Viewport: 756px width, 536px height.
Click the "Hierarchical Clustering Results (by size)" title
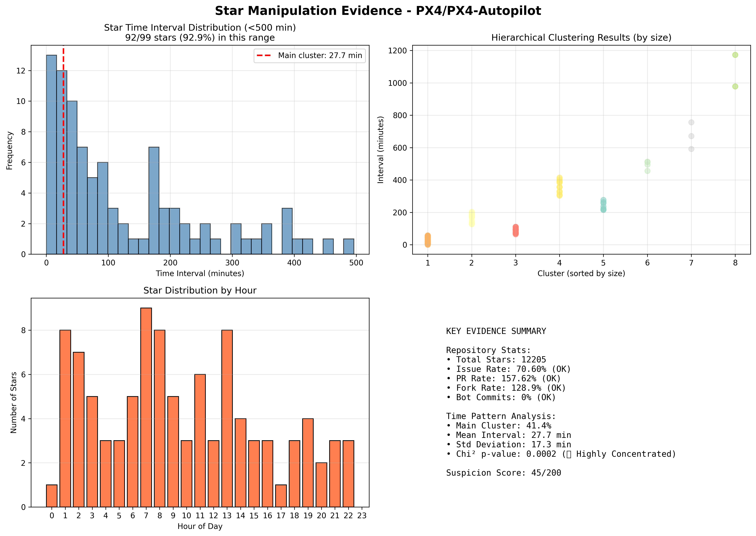(x=581, y=38)
